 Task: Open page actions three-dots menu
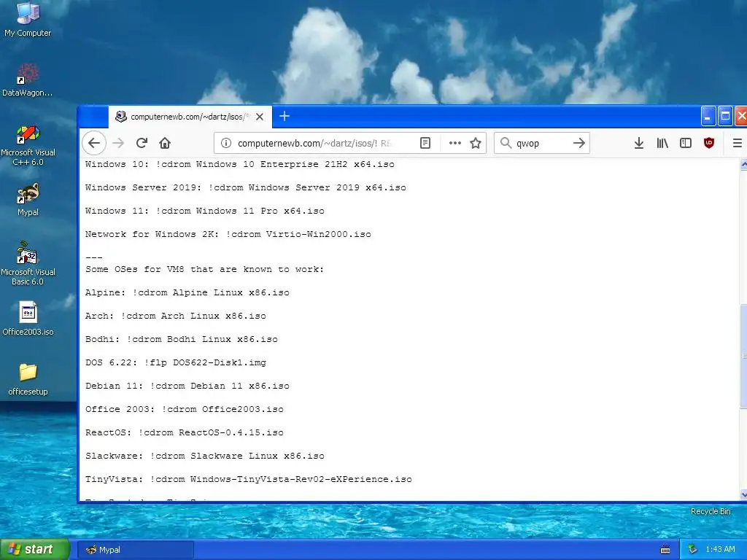(455, 143)
